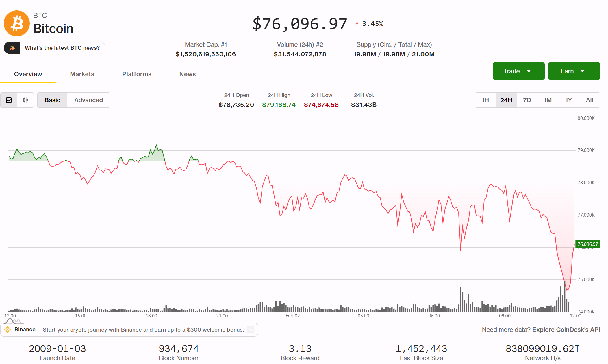
Task: Select Basic chart mode
Action: [52, 100]
